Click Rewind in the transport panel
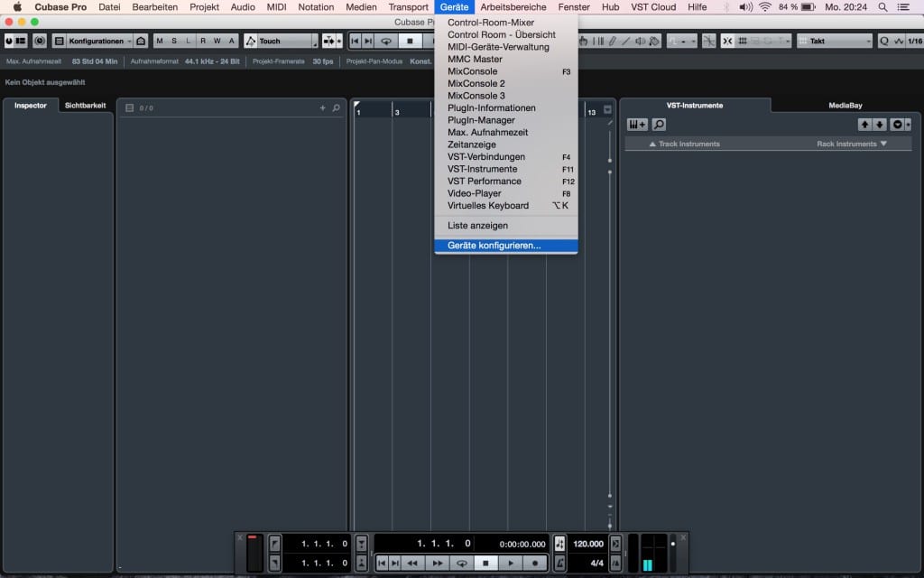Image resolution: width=924 pixels, height=578 pixels. coord(412,564)
